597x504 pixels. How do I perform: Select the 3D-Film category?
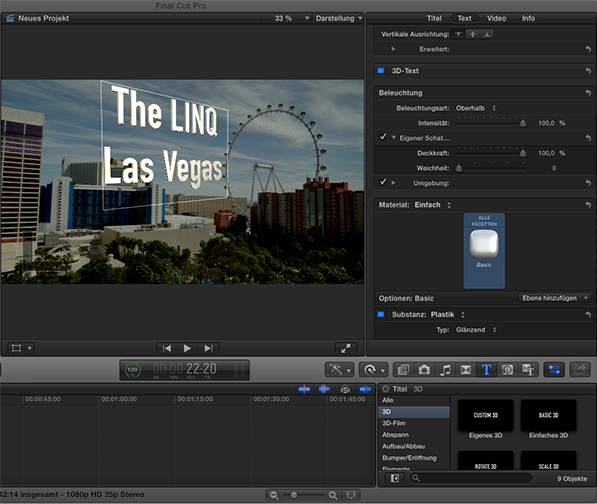(x=414, y=423)
